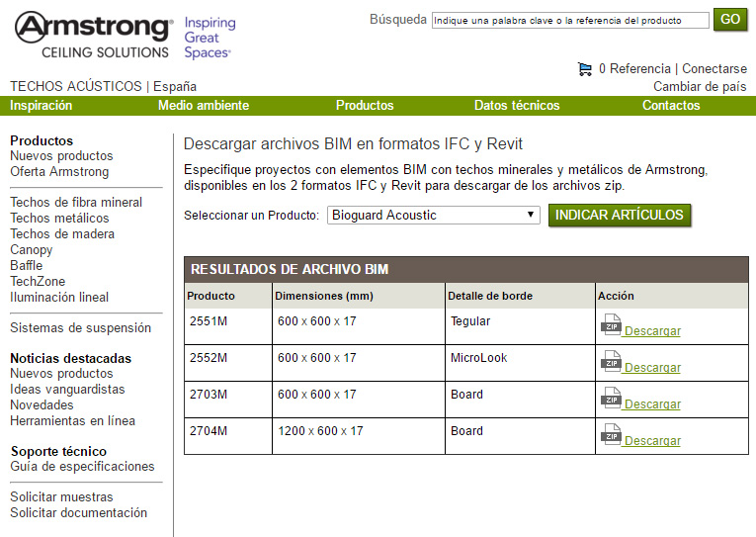Focus the Búsqueda search input field
756x537 pixels.
click(570, 20)
